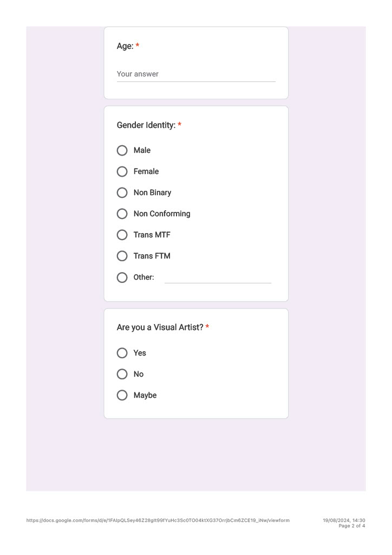Select No for Visual Artist

(x=122, y=374)
